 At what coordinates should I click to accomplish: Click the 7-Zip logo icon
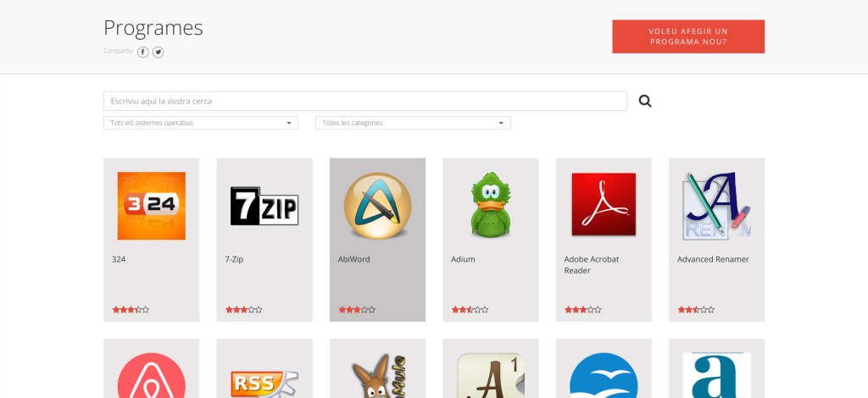pyautogui.click(x=264, y=206)
